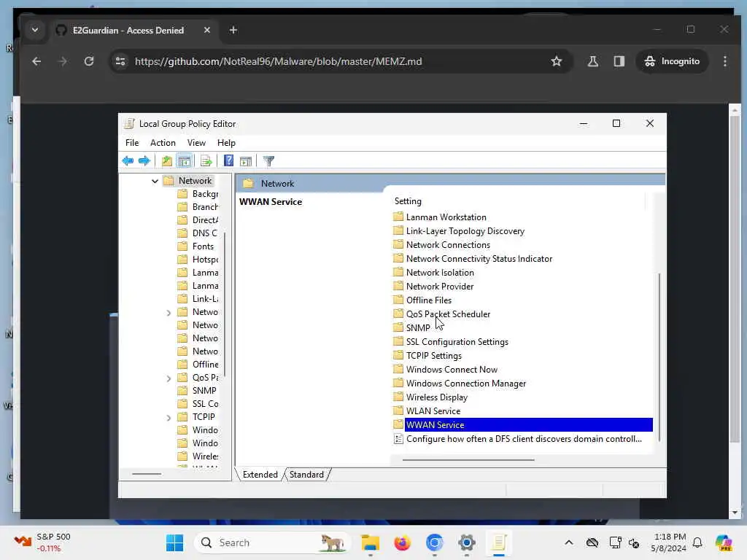This screenshot has height=560, width=747.
Task: Click the taskbar Search box
Action: pos(273,542)
